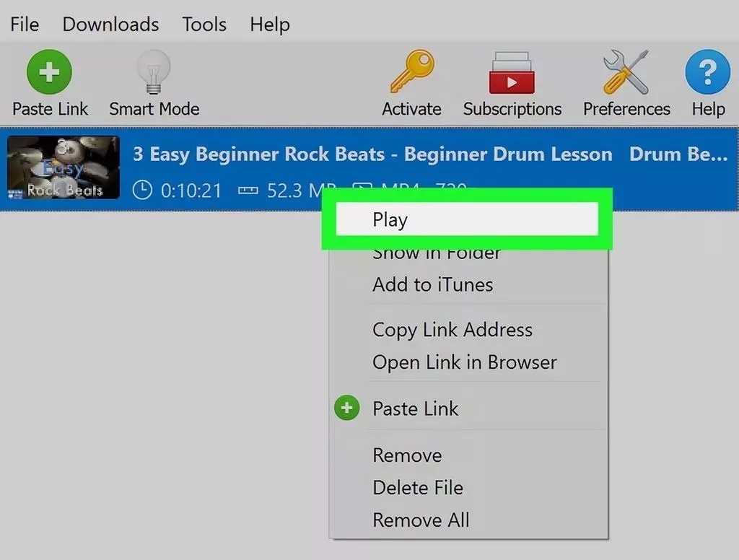Click Copy Link Address
This screenshot has height=560, width=739.
[x=452, y=330]
